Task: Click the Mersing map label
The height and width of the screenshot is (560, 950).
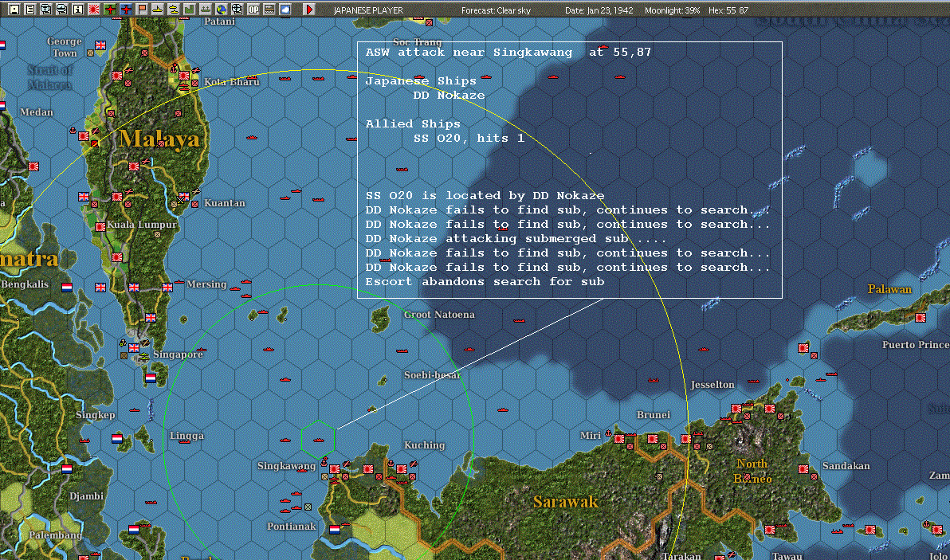Action: tap(206, 284)
